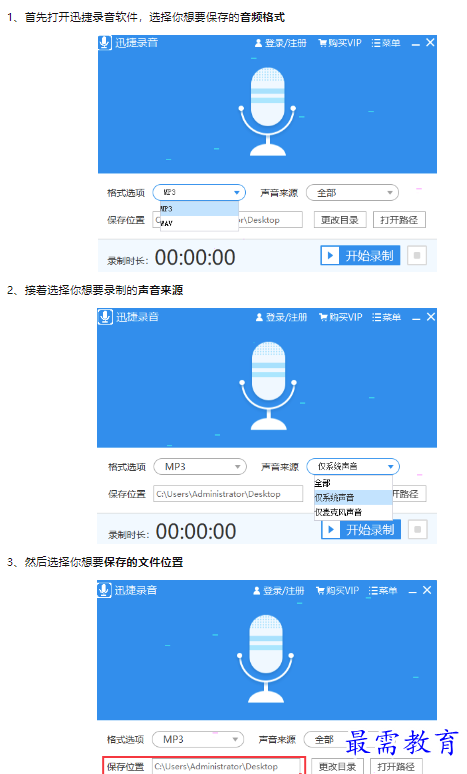Click the 00:00:00 timer in step 2 window
Viewport: 467px width, 774px height.
coord(196,532)
